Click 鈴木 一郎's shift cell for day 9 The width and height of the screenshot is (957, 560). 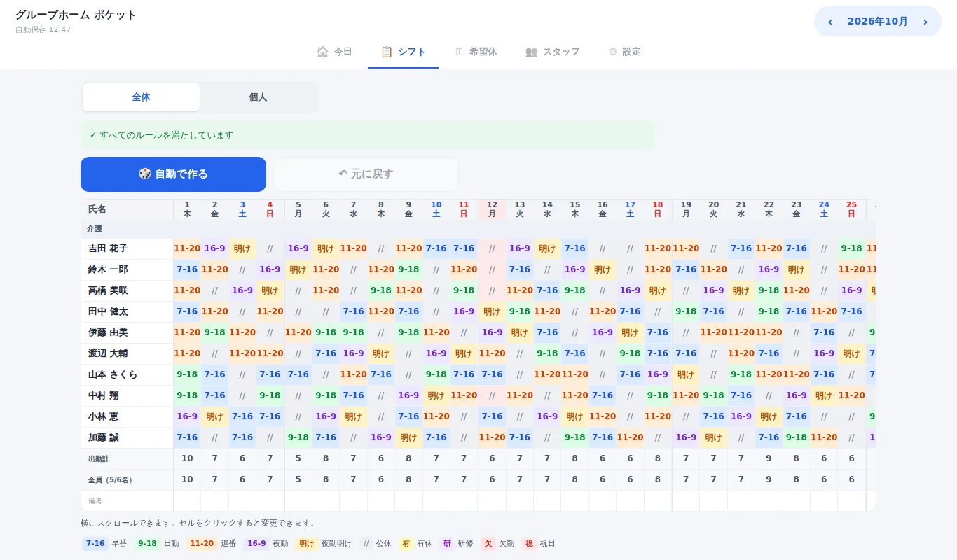tap(408, 269)
